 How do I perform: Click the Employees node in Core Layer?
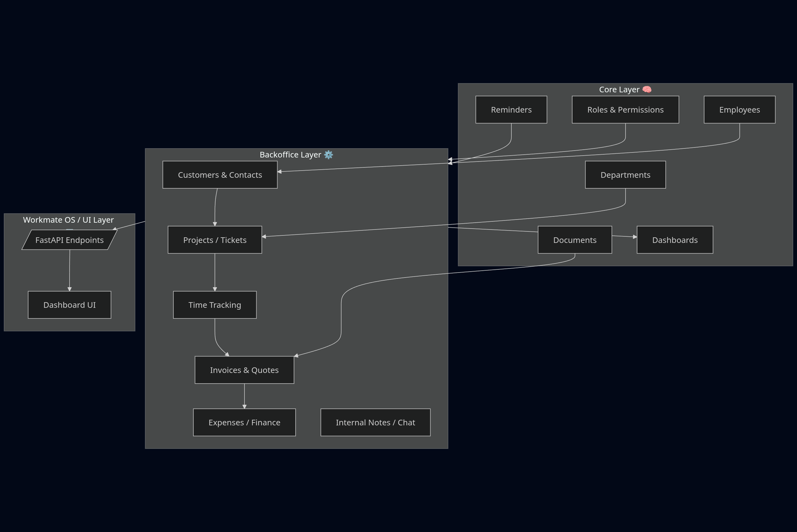click(740, 109)
